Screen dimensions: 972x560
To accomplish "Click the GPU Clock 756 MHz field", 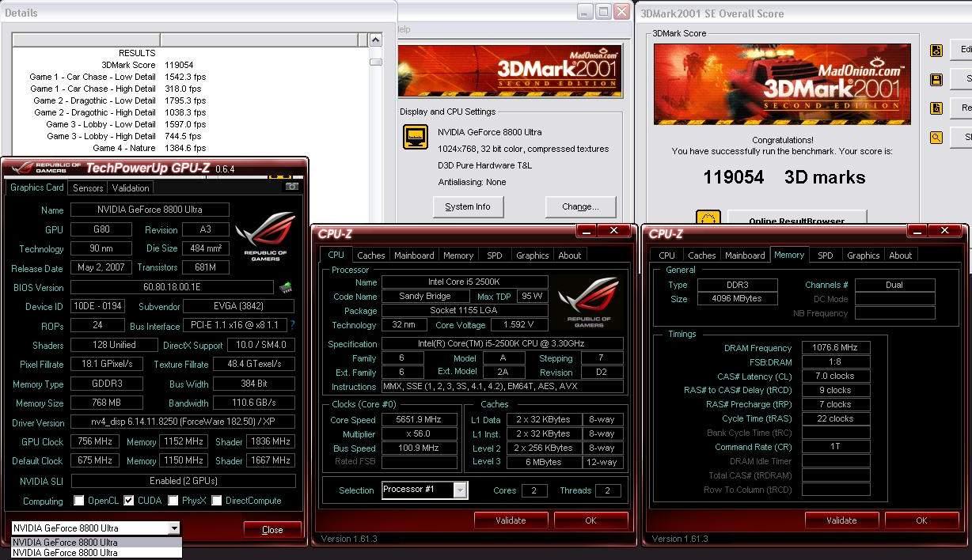I will (97, 441).
